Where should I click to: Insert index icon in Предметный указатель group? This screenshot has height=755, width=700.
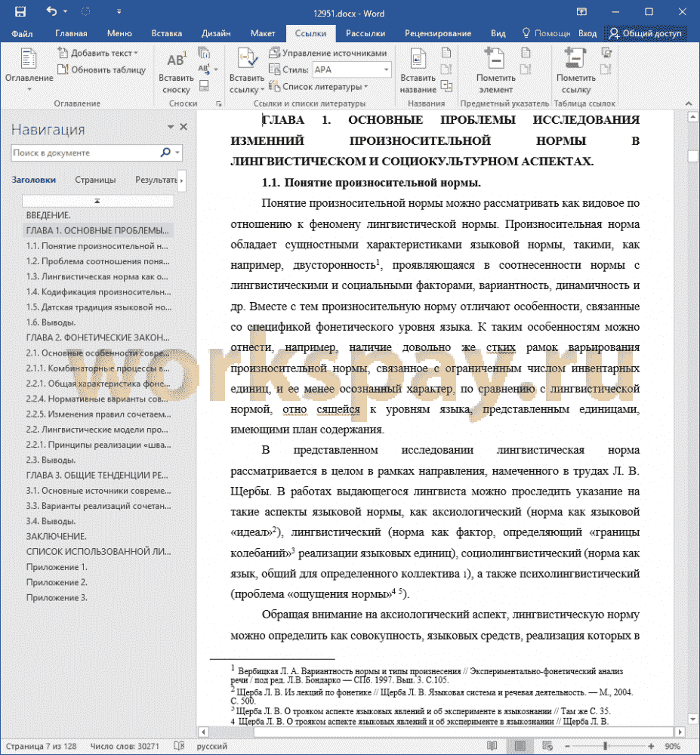click(526, 53)
